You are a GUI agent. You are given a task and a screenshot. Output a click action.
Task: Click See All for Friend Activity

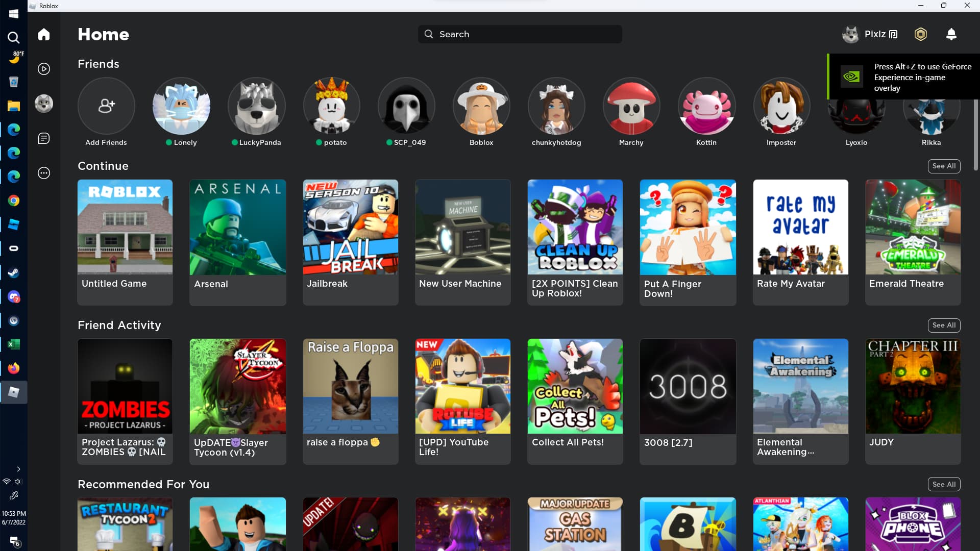(944, 325)
